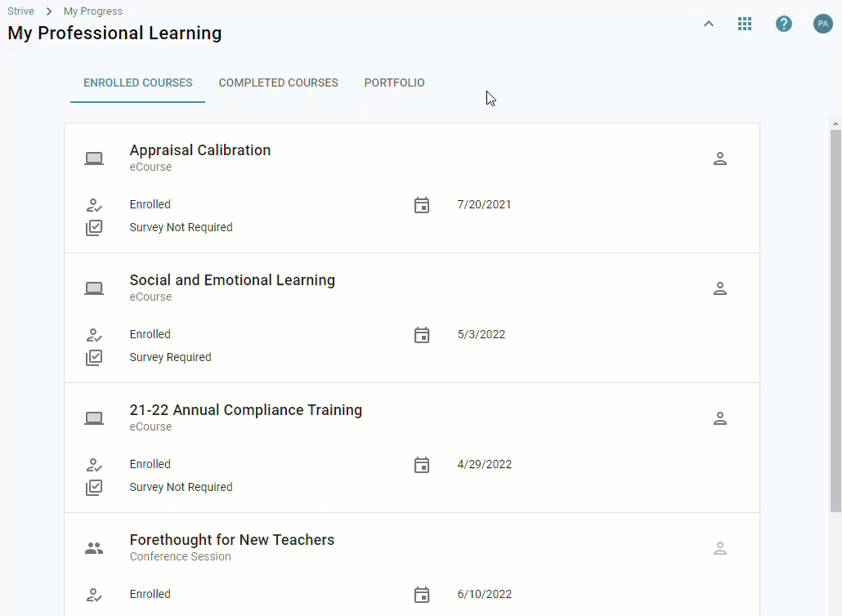This screenshot has width=842, height=616.
Task: Click the calendar icon next to 7/20/2021
Action: 423,205
